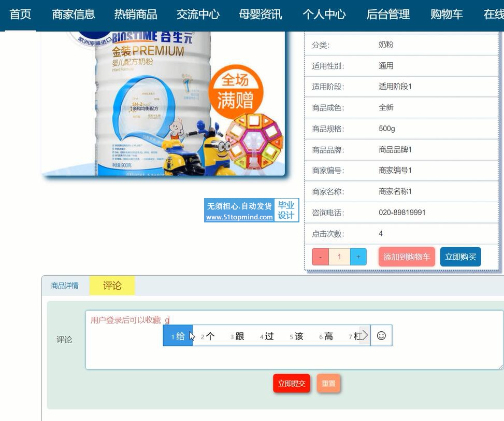The image size is (504, 421).
Task: Click the 点击次数 value 4
Action: pos(381,233)
